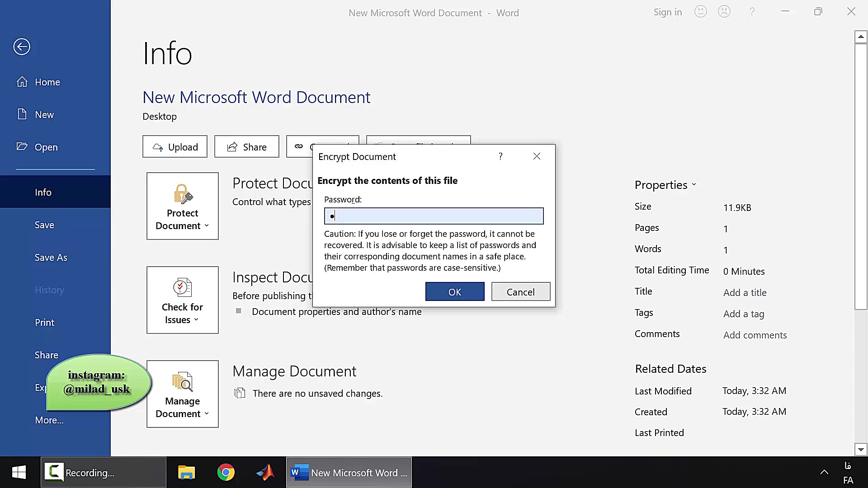The image size is (868, 488).
Task: Click the back arrow circle icon
Action: pyautogui.click(x=22, y=47)
